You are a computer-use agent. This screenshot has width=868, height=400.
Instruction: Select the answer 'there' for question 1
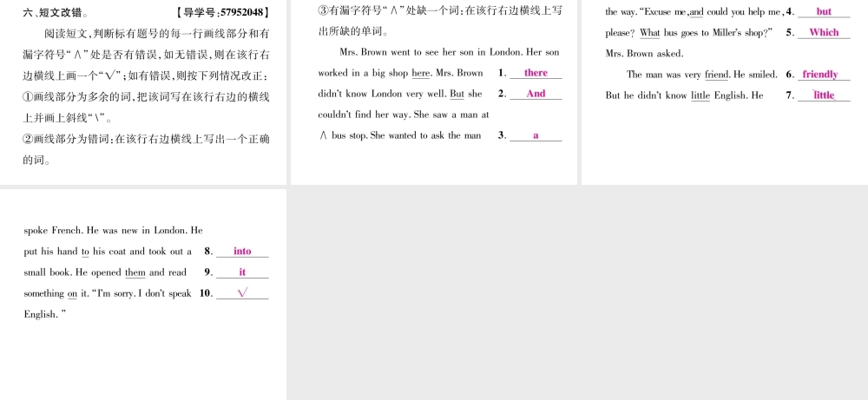536,73
